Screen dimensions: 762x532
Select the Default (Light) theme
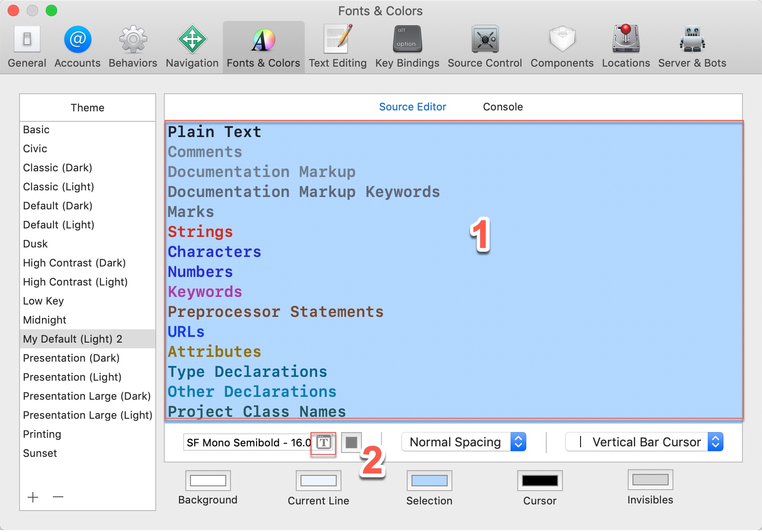click(x=88, y=225)
